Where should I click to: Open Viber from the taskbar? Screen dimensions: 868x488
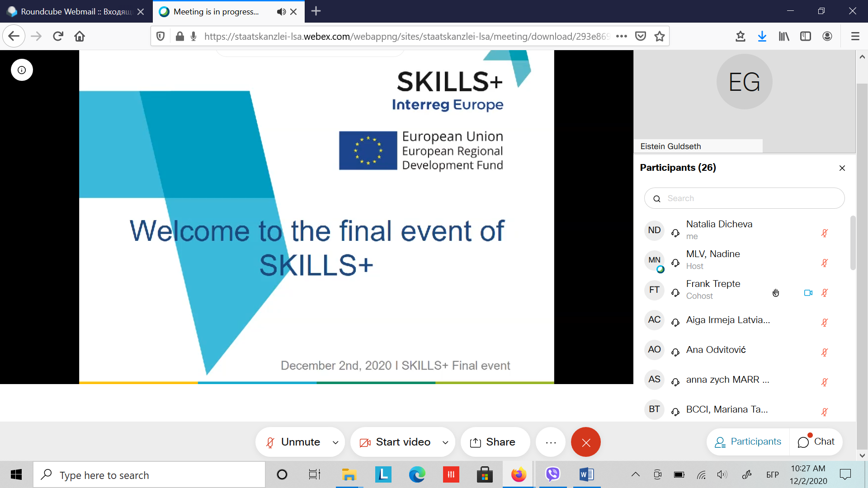[552, 474]
